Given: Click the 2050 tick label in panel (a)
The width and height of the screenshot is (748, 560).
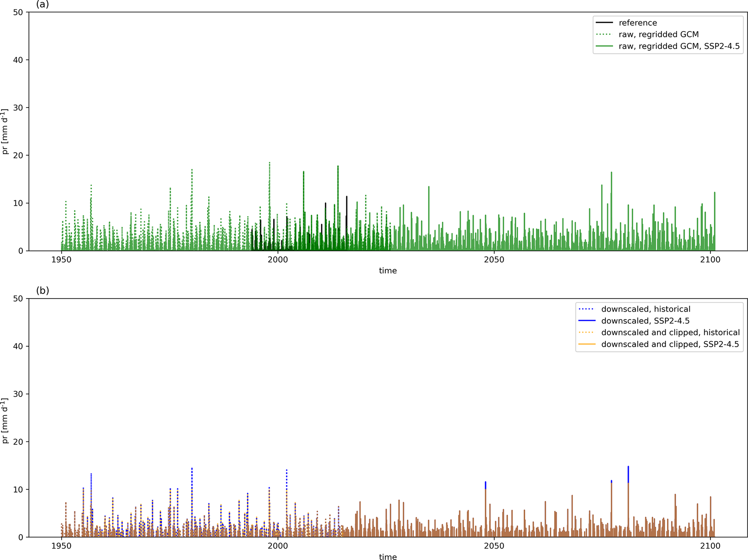Looking at the screenshot, I should (x=494, y=260).
